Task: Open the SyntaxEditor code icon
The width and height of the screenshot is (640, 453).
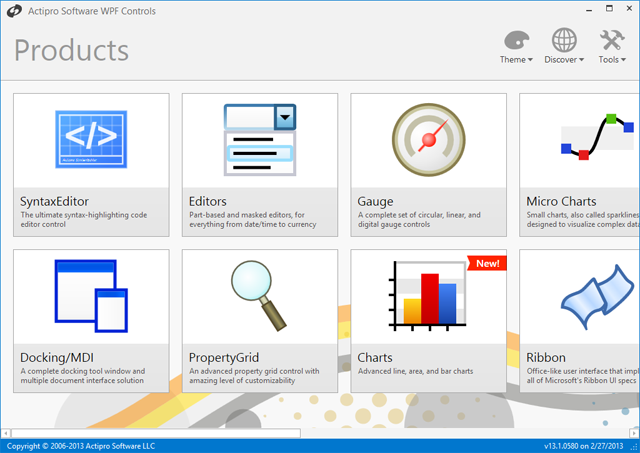Action: [91, 139]
